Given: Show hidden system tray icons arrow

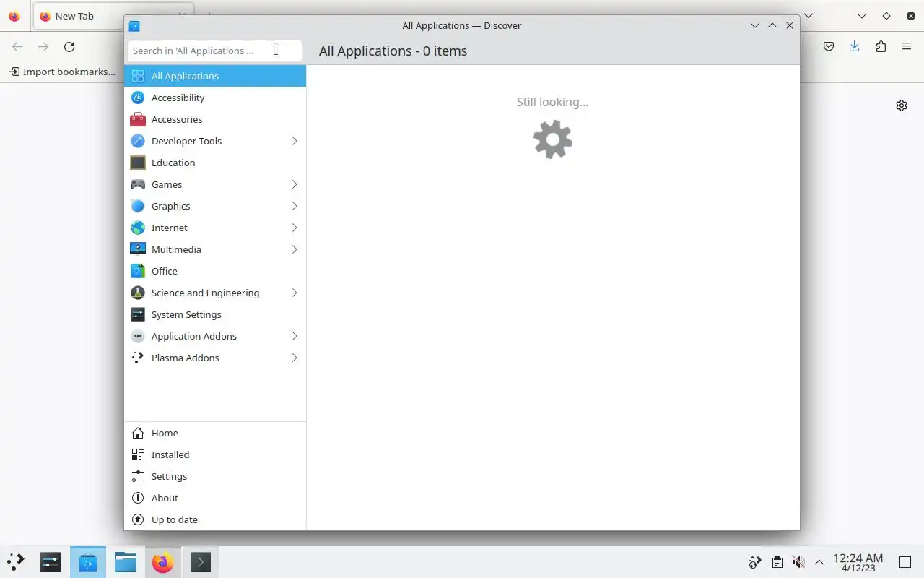Looking at the screenshot, I should click(819, 562).
